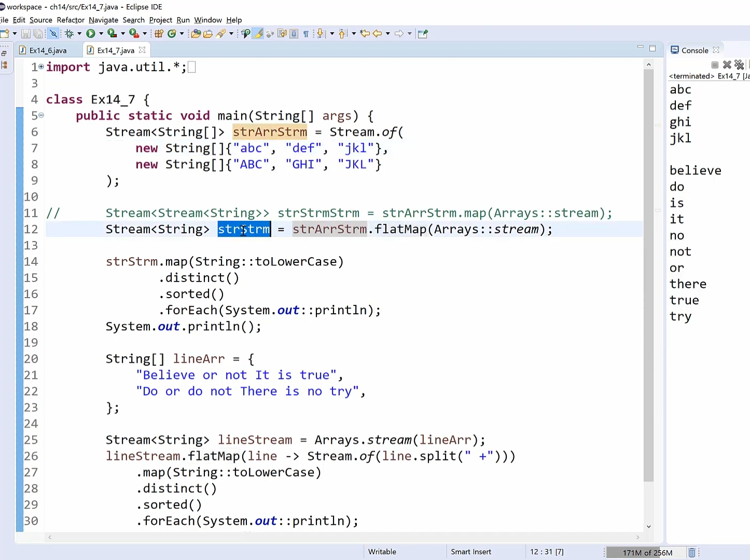Viewport: 750px width, 560px height.
Task: Open the Navigate menu
Action: point(103,20)
